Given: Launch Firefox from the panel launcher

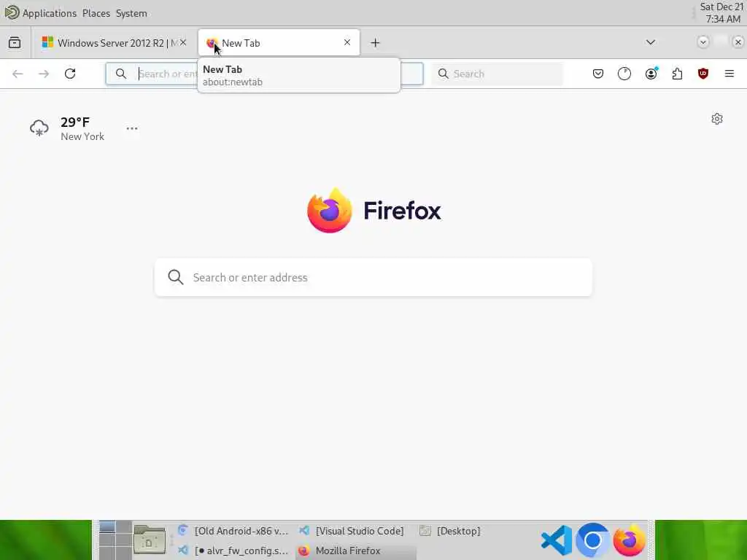Looking at the screenshot, I should point(629,540).
